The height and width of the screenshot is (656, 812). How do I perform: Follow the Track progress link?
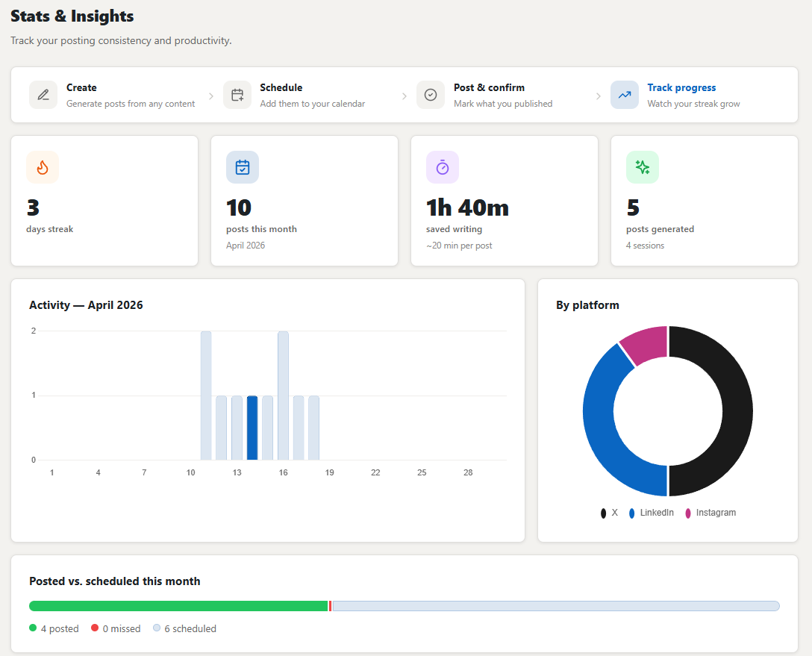click(681, 87)
